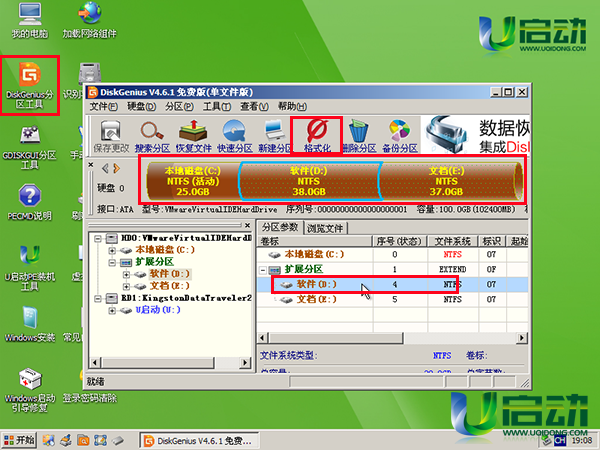Click DiskGenius taskbar button
This screenshot has width=600, height=450.
199,441
